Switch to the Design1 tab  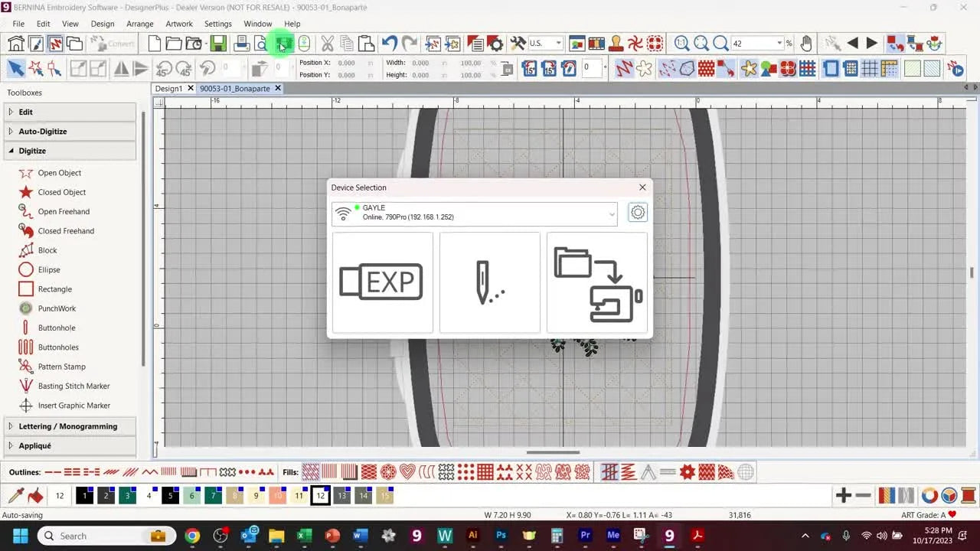(x=168, y=88)
